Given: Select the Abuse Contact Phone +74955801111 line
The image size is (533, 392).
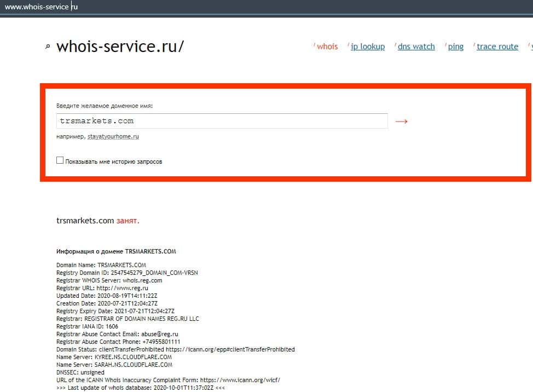Looking at the screenshot, I should [118, 342].
